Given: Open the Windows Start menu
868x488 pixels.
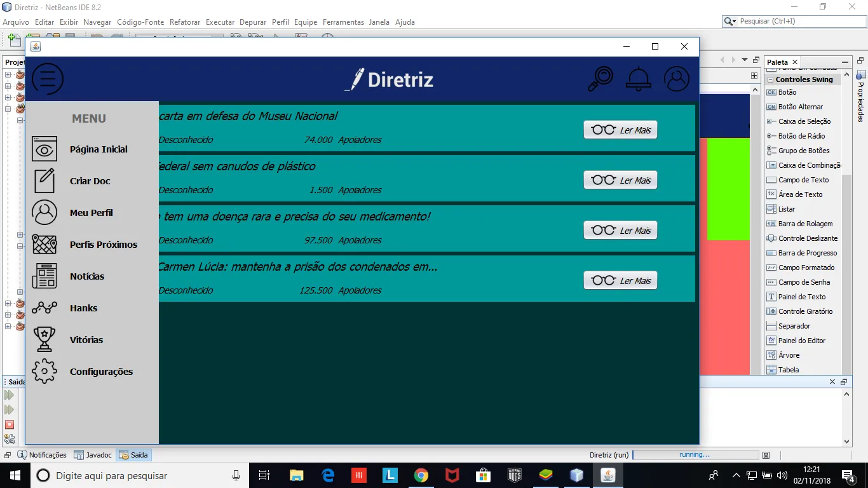Looking at the screenshot, I should [15, 475].
